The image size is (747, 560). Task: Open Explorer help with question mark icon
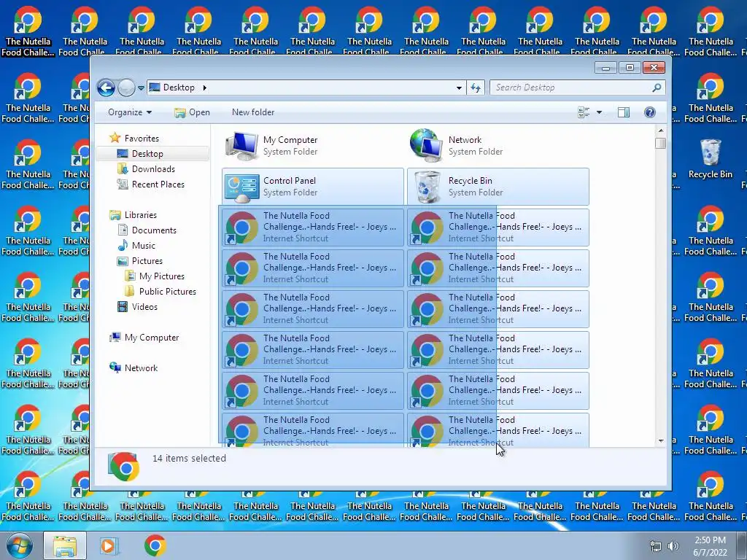(650, 112)
